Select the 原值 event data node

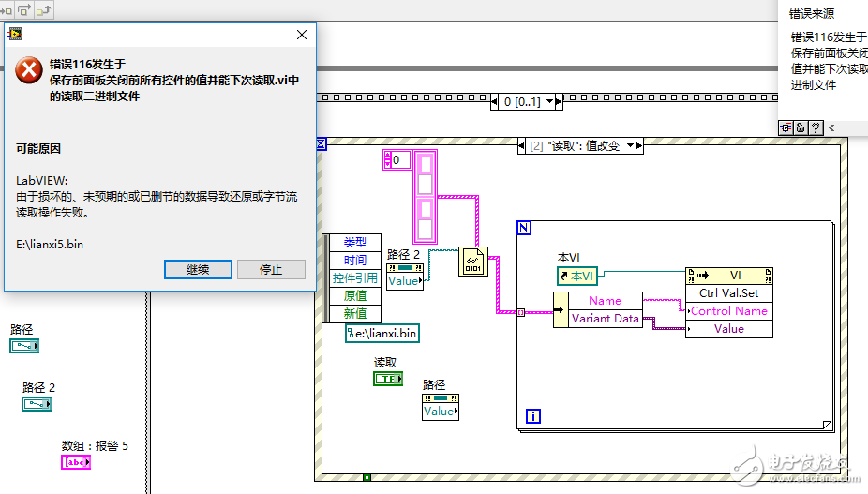[x=355, y=295]
